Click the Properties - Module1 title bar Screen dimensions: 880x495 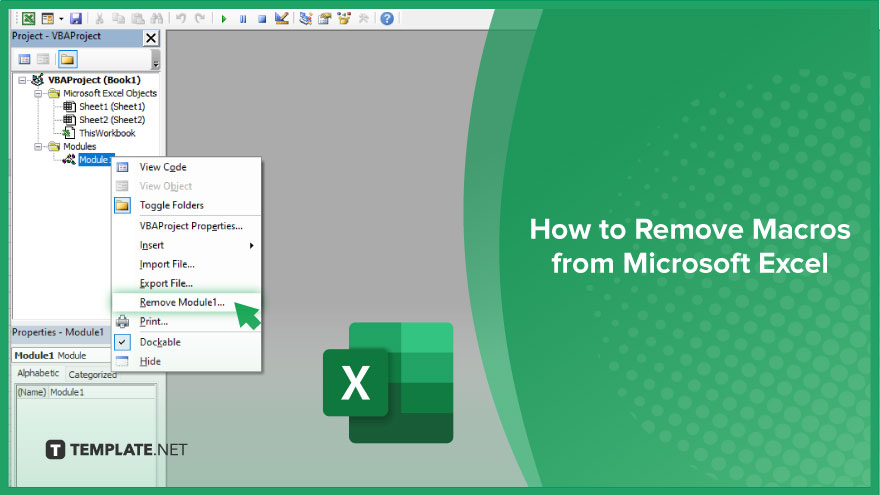click(62, 332)
